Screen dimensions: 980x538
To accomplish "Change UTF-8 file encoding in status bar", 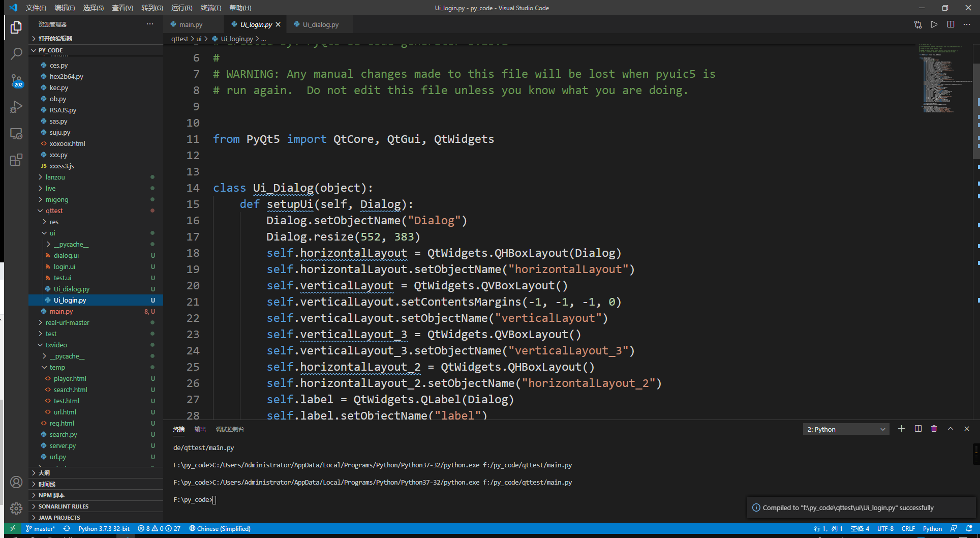I will pos(885,529).
